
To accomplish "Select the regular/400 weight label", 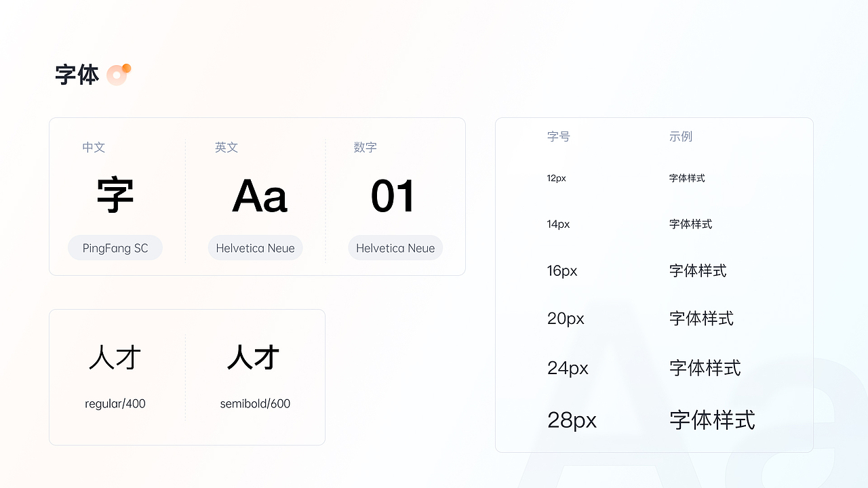I will [115, 404].
